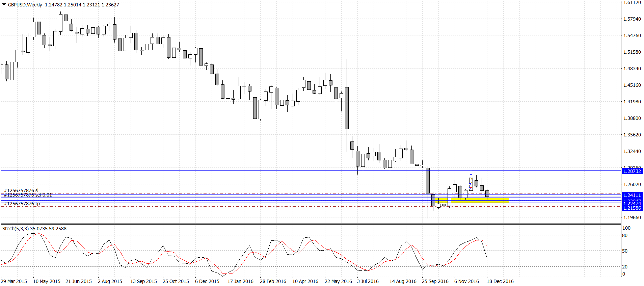Click the 1.51580 price scale value

pos(632,52)
